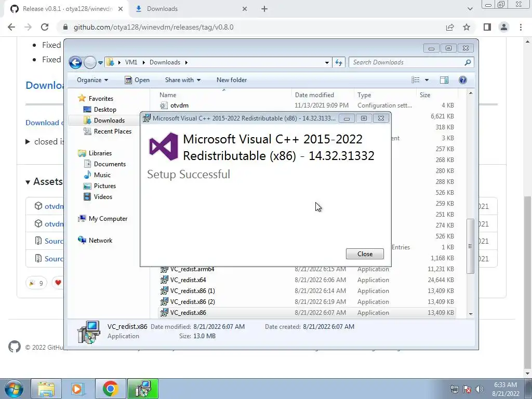Click the Explorer back navigation arrow
This screenshot has width=532, height=399.
coord(75,62)
